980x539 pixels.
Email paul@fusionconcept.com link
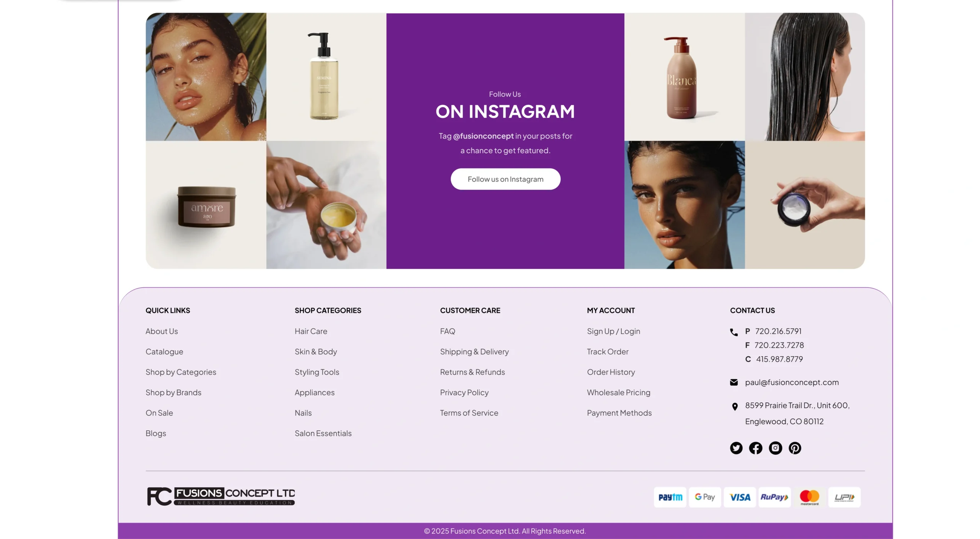(792, 382)
